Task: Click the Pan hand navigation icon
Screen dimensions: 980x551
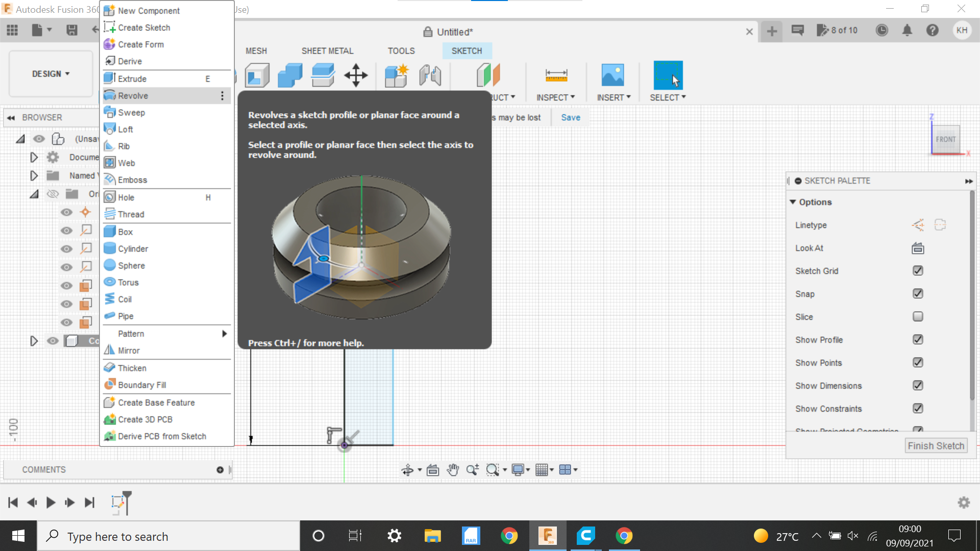Action: pos(453,470)
